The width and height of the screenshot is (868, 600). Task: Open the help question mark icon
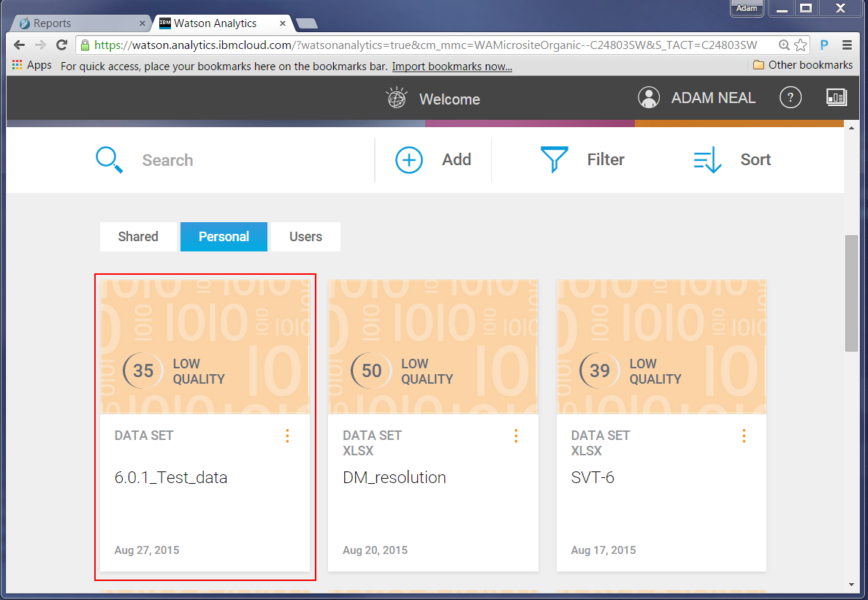(791, 97)
